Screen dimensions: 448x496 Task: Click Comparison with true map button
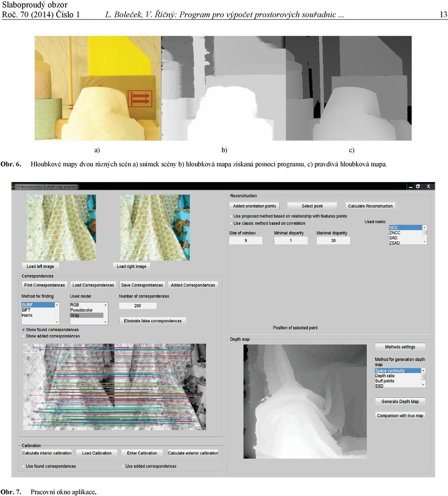pyautogui.click(x=400, y=416)
